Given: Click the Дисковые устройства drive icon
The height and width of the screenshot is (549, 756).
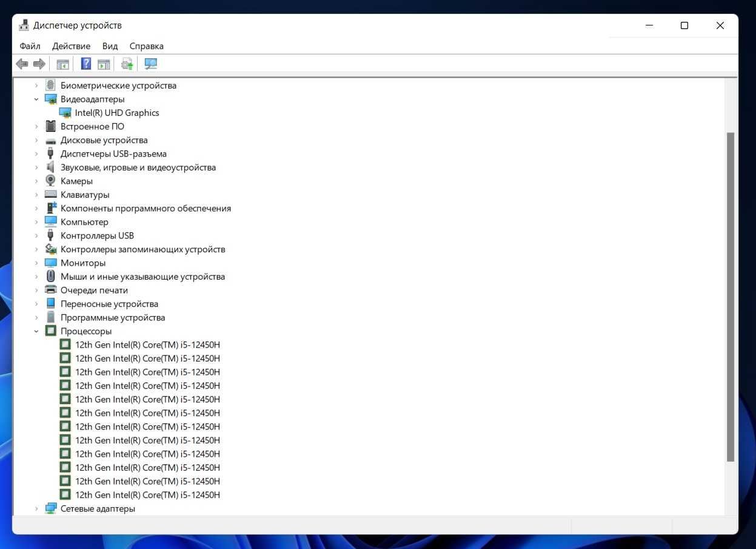Looking at the screenshot, I should (x=50, y=140).
